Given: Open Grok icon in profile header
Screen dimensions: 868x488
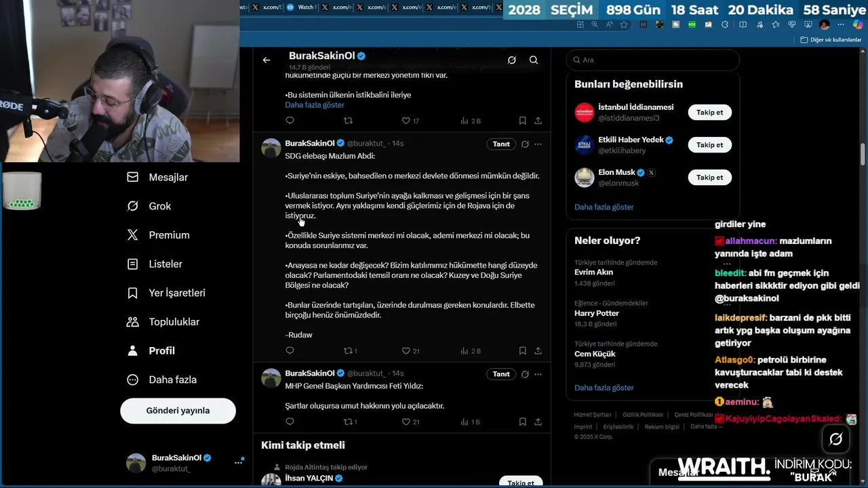Looking at the screenshot, I should (x=512, y=60).
